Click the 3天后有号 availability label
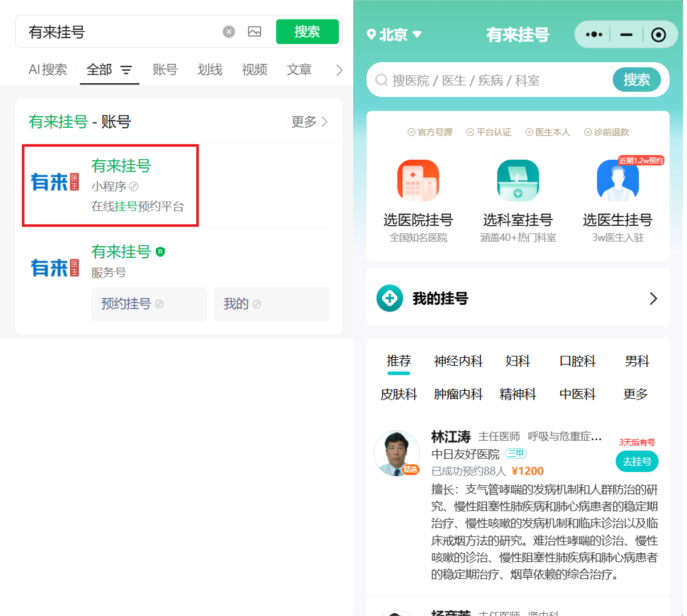 637,442
